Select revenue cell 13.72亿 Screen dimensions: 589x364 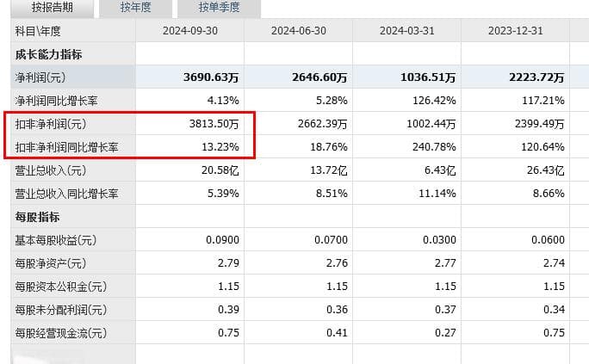tap(329, 170)
